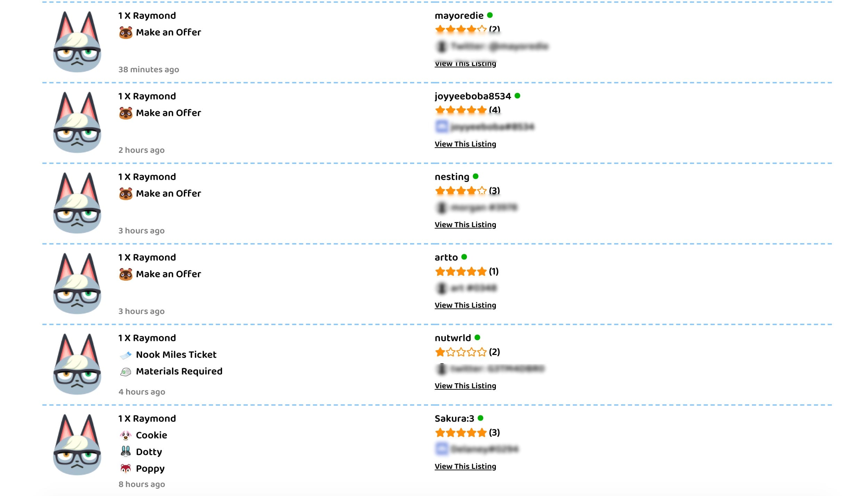The width and height of the screenshot is (868, 496).
Task: Click Poppy villager icon
Action: [125, 469]
